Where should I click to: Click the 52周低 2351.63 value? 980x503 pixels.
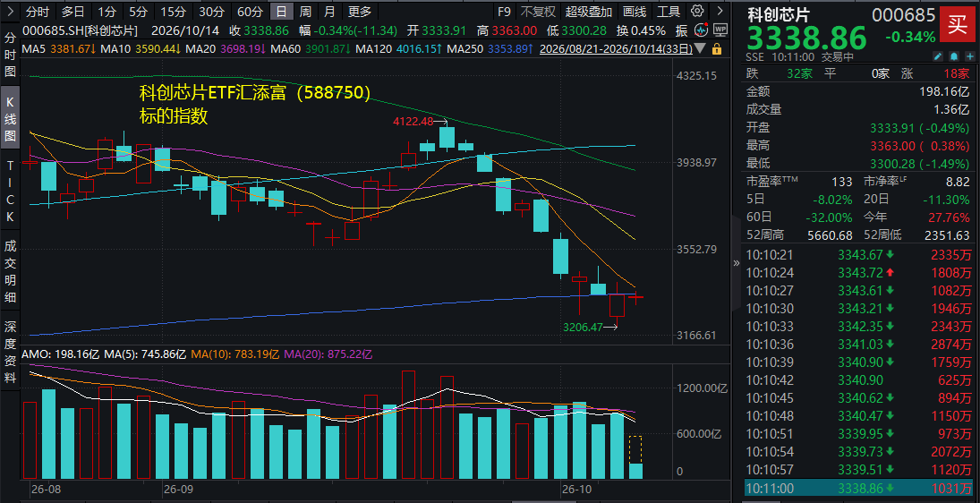click(x=946, y=235)
